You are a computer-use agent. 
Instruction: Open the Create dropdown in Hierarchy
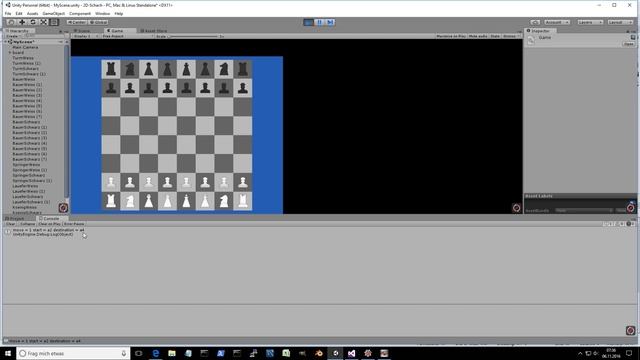[x=13, y=36]
